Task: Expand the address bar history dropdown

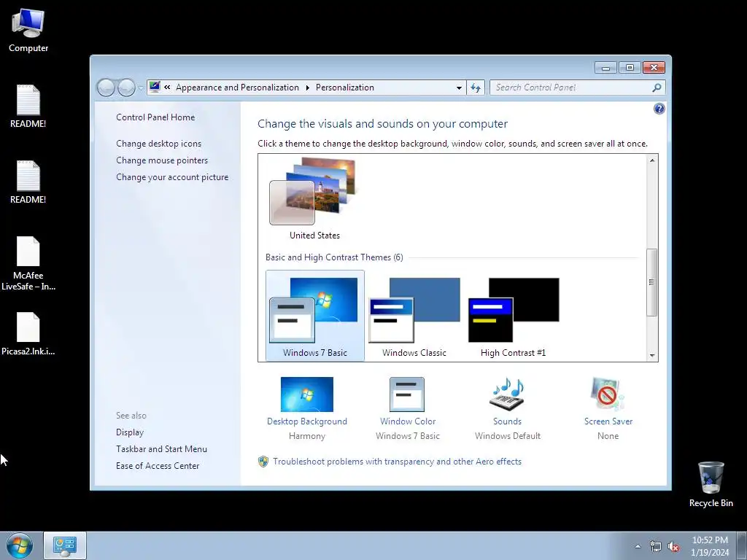Action: point(459,87)
